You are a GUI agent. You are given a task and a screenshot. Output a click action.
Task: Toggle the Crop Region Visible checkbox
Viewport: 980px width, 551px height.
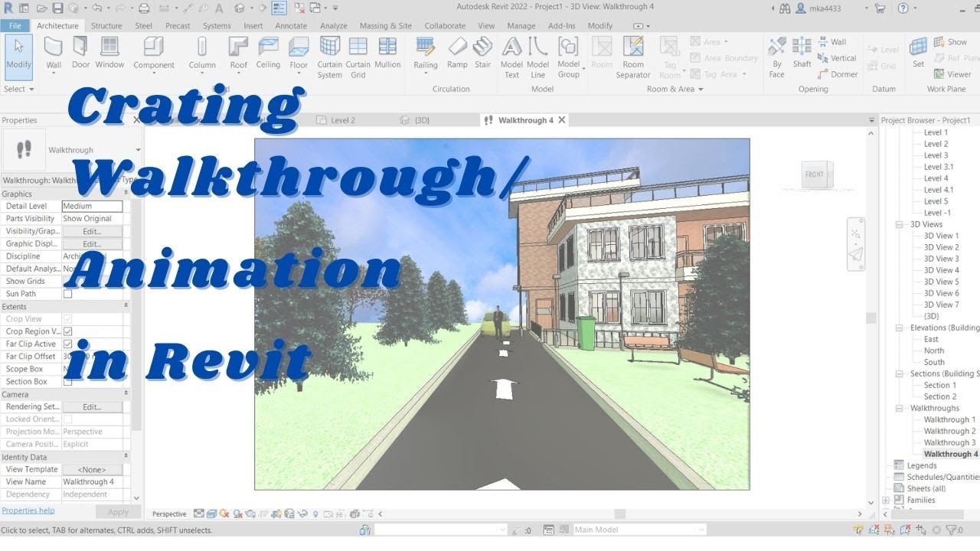tap(67, 331)
